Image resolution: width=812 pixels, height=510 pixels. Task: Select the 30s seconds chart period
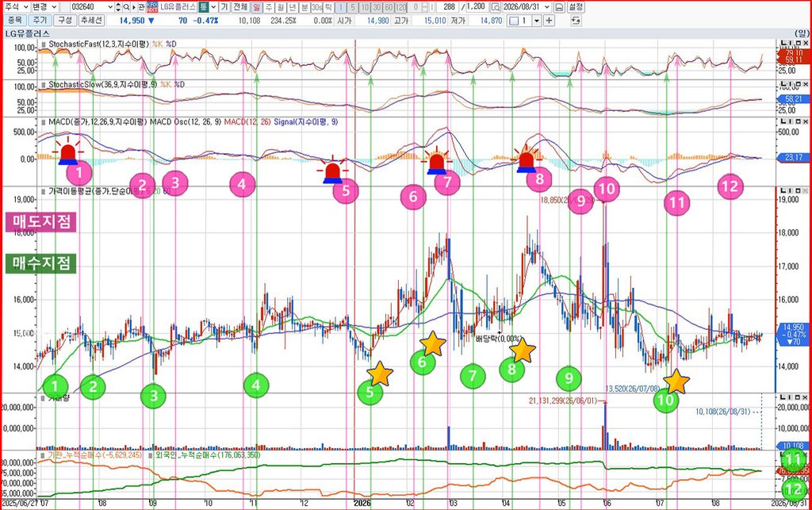(316, 7)
